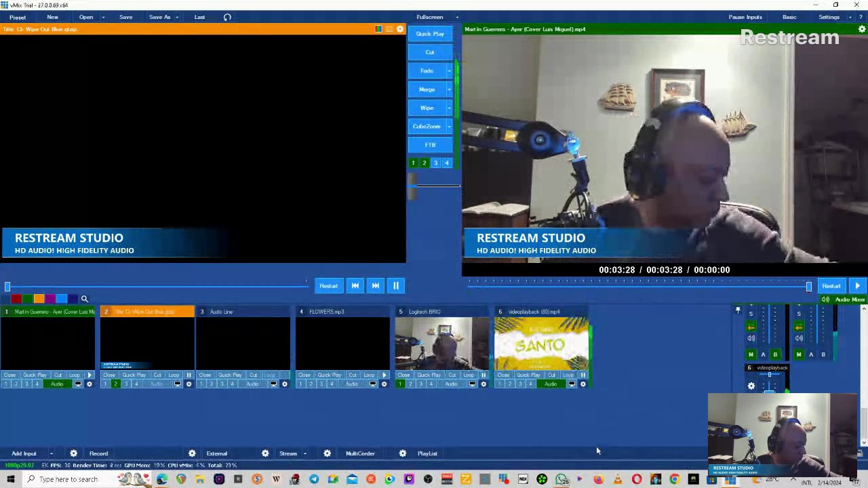Screen dimensions: 868x488
Task: Click the refresh undo icon next to Last
Action: pos(227,17)
